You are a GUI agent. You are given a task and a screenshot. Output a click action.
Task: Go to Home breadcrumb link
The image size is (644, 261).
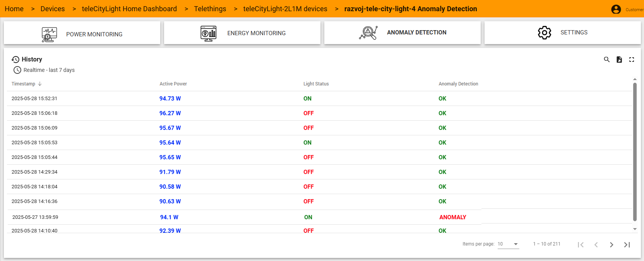point(14,9)
